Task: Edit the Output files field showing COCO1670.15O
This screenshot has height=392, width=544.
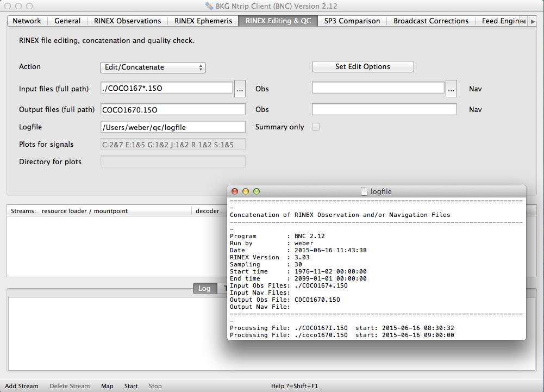Action: click(173, 109)
